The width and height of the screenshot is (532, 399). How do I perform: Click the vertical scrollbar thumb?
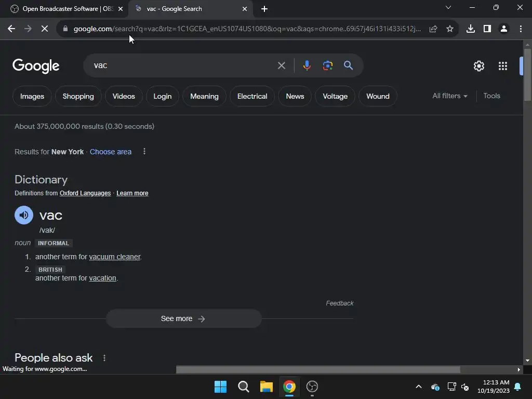[527, 75]
